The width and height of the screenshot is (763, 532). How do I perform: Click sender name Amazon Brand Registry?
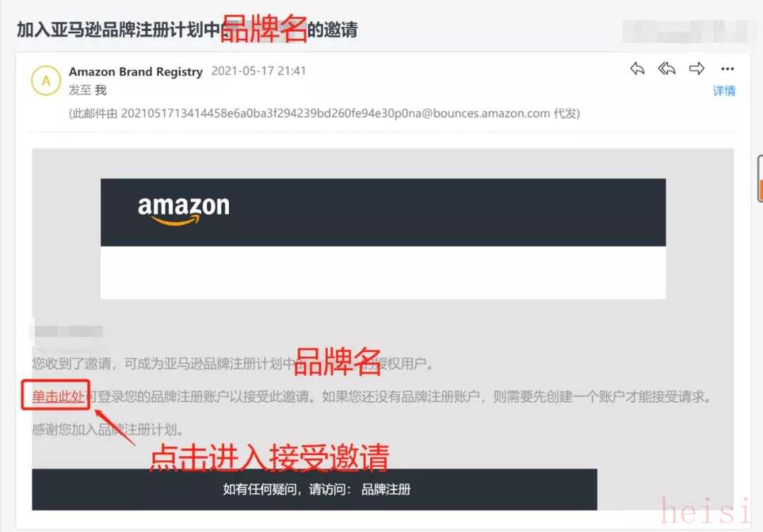tap(136, 71)
